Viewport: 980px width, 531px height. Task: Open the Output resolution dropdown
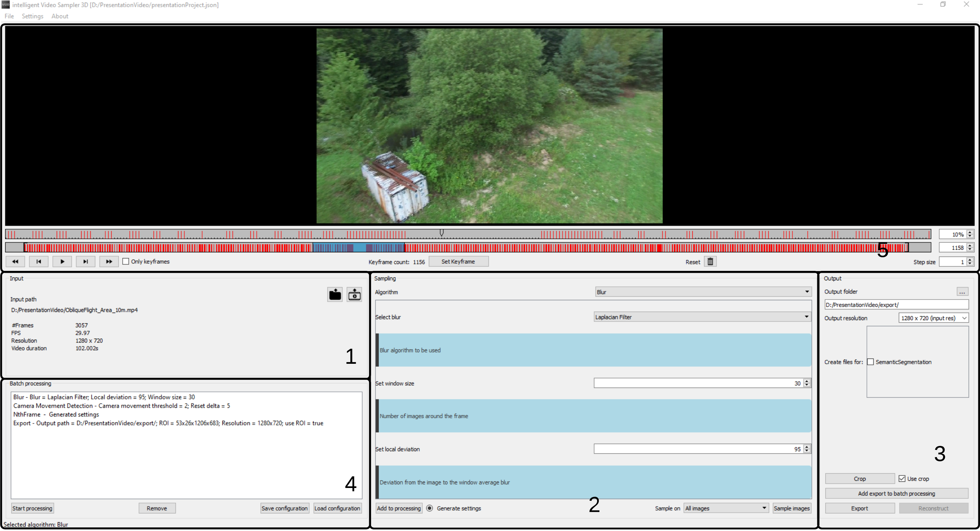pos(933,318)
